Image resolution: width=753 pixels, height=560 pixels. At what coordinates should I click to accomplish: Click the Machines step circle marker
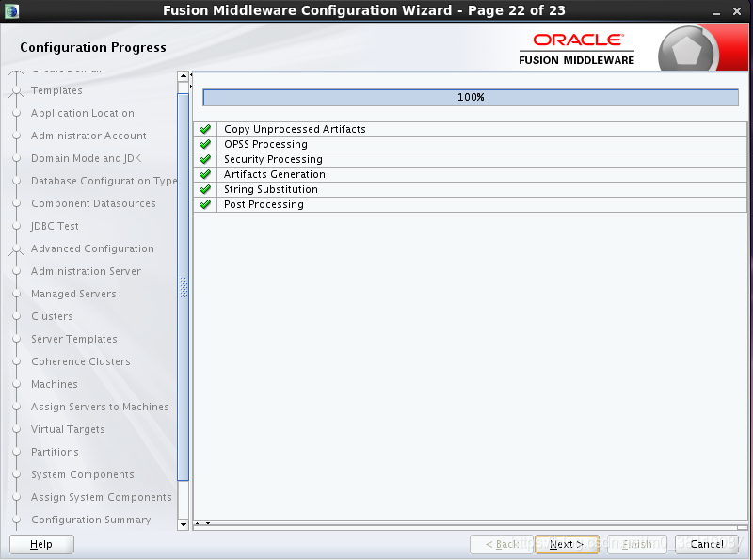click(17, 384)
